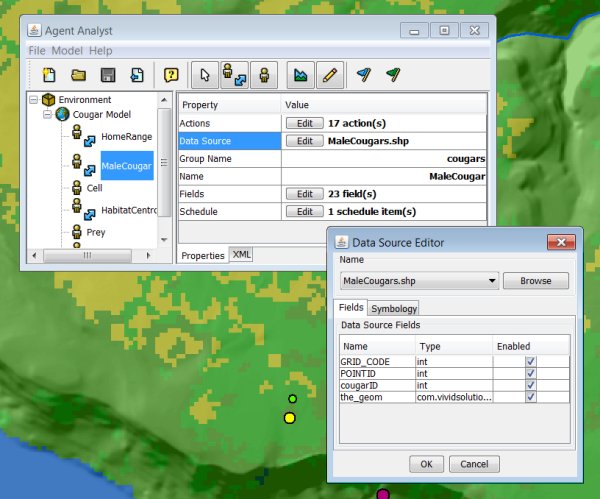
Task: Select the pencil edit tool
Action: click(330, 75)
